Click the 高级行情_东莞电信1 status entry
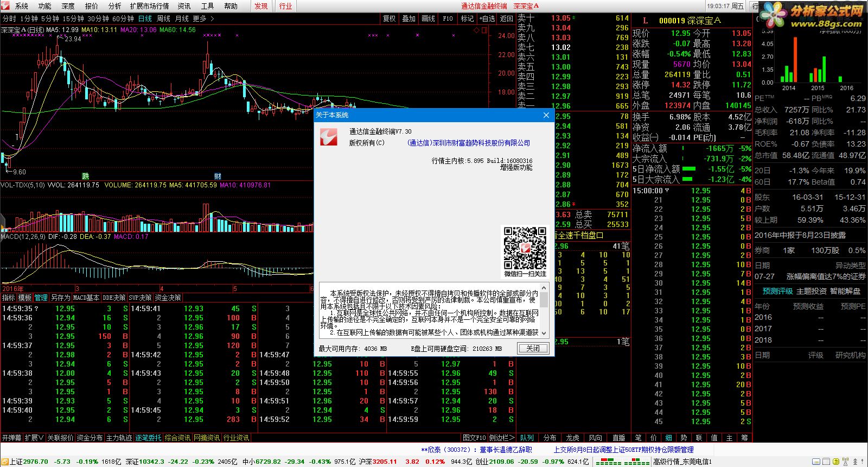 pyautogui.click(x=682, y=462)
